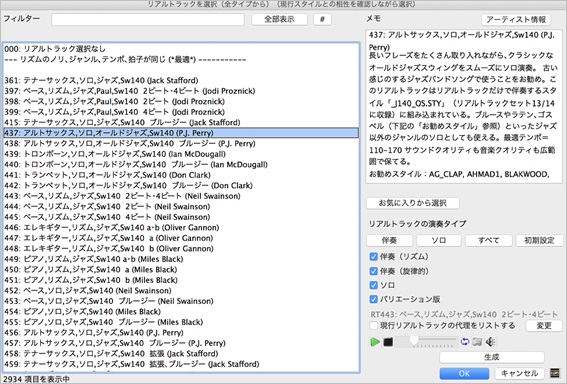Select 438: アルトサックス オールドジャズ ブルージー

pyautogui.click(x=181, y=143)
